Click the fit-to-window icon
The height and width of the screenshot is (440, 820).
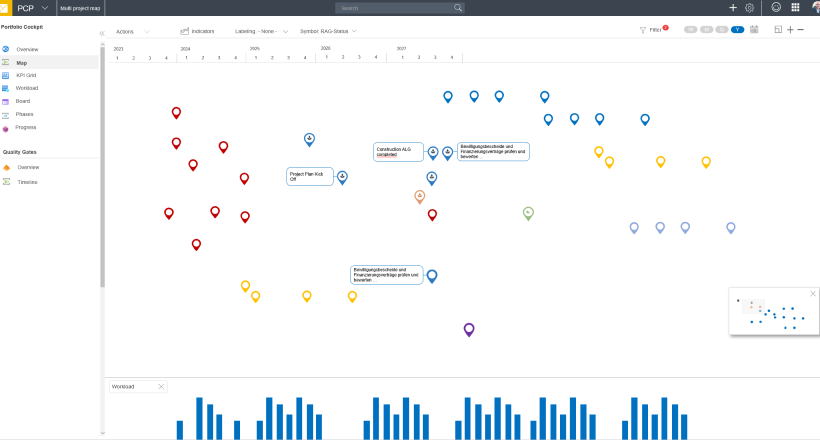coord(778,30)
